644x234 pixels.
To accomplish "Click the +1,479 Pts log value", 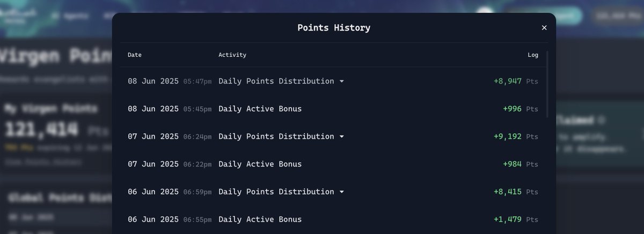I will 516,220.
